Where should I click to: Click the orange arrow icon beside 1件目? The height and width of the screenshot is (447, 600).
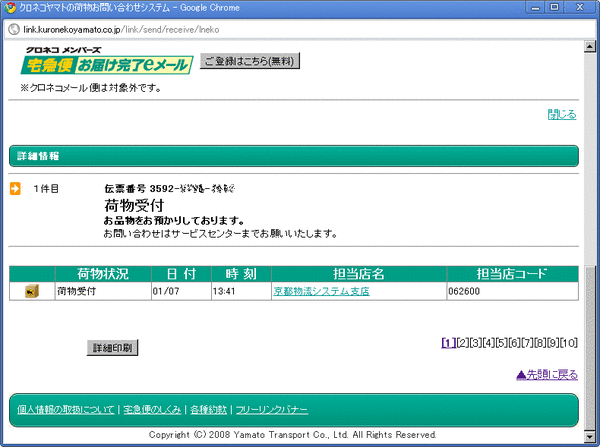point(15,189)
